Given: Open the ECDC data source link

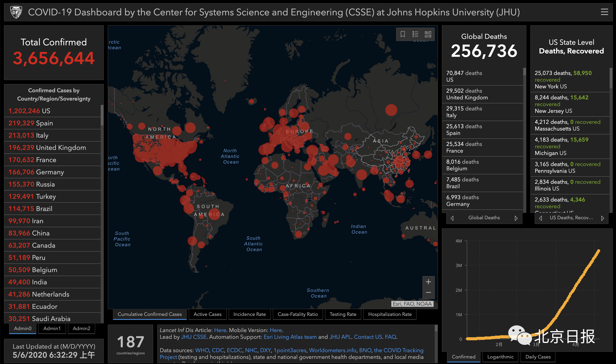Looking at the screenshot, I should pyautogui.click(x=234, y=350).
